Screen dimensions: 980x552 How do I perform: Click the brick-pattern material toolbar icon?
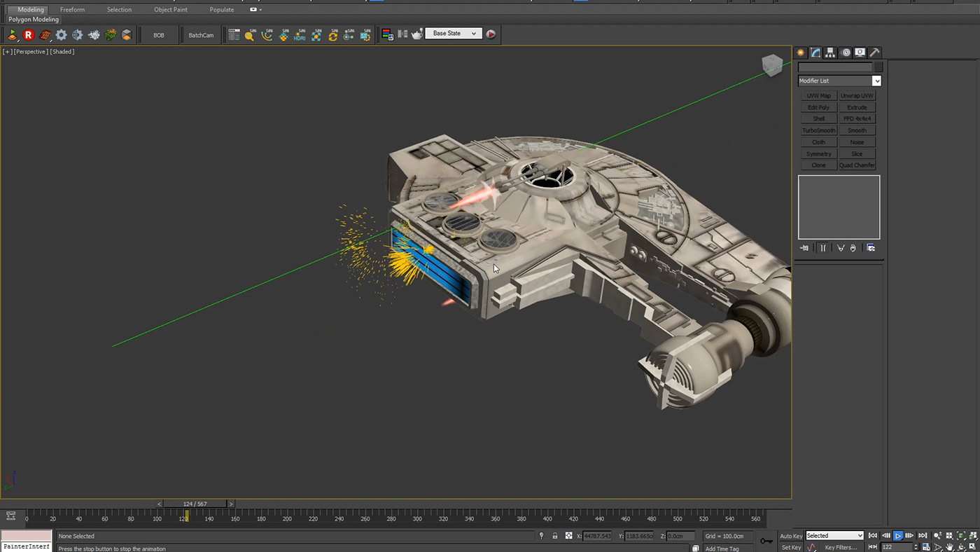[x=45, y=34]
